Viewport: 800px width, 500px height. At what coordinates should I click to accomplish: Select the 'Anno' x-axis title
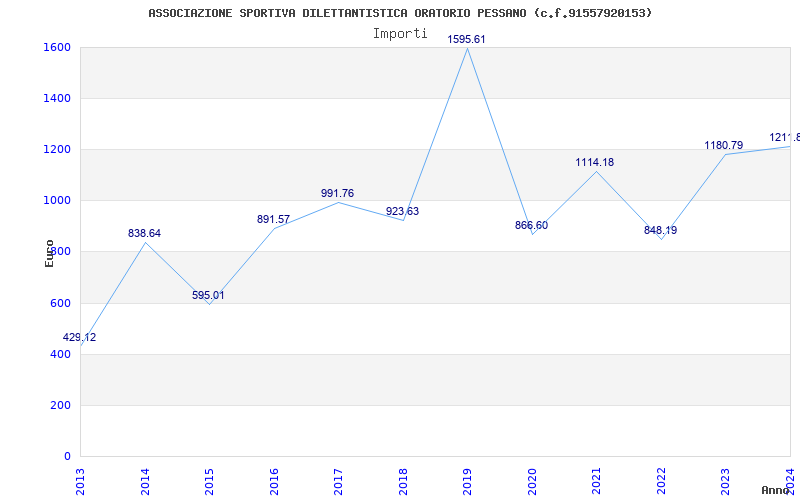click(775, 490)
